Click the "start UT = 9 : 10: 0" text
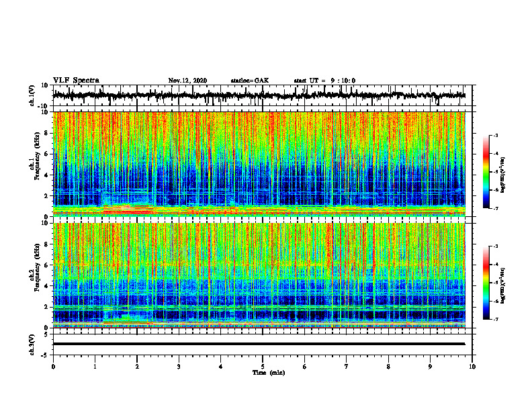The width and height of the screenshot is (532, 411). coord(324,81)
